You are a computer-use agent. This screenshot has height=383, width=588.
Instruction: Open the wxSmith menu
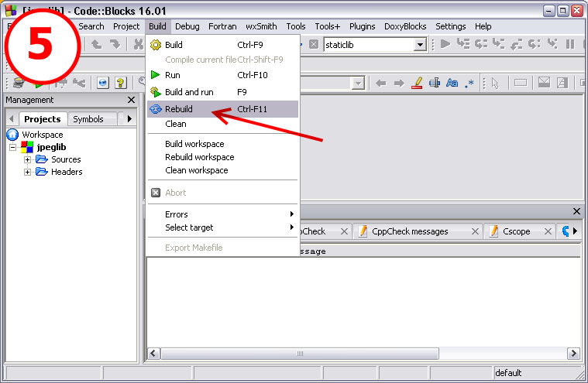click(261, 26)
